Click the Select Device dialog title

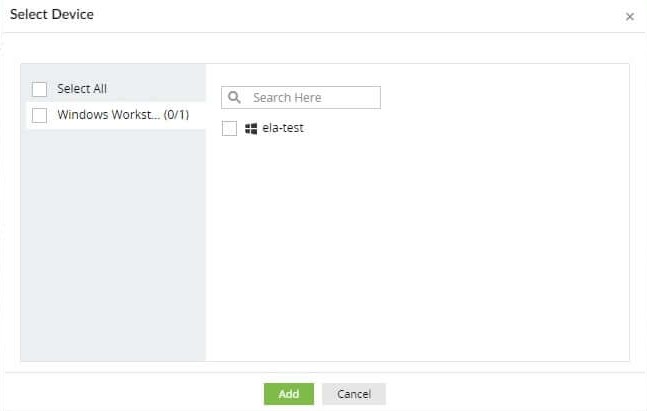[52, 15]
